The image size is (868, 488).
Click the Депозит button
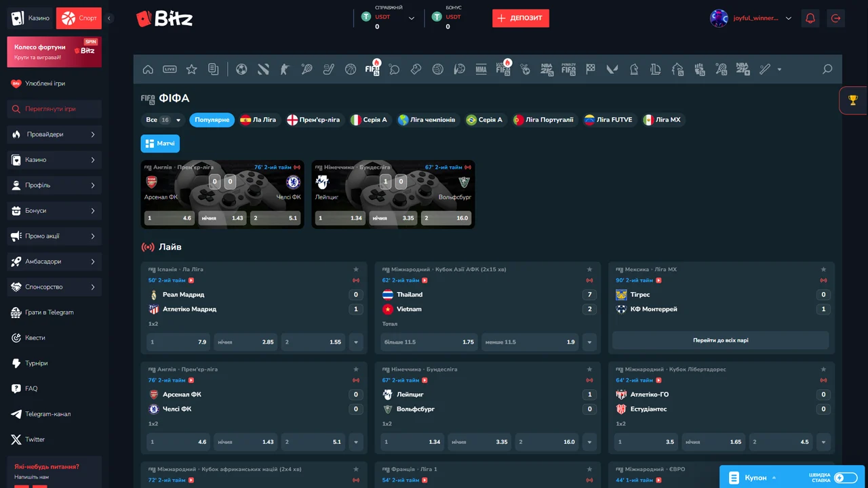coord(521,18)
